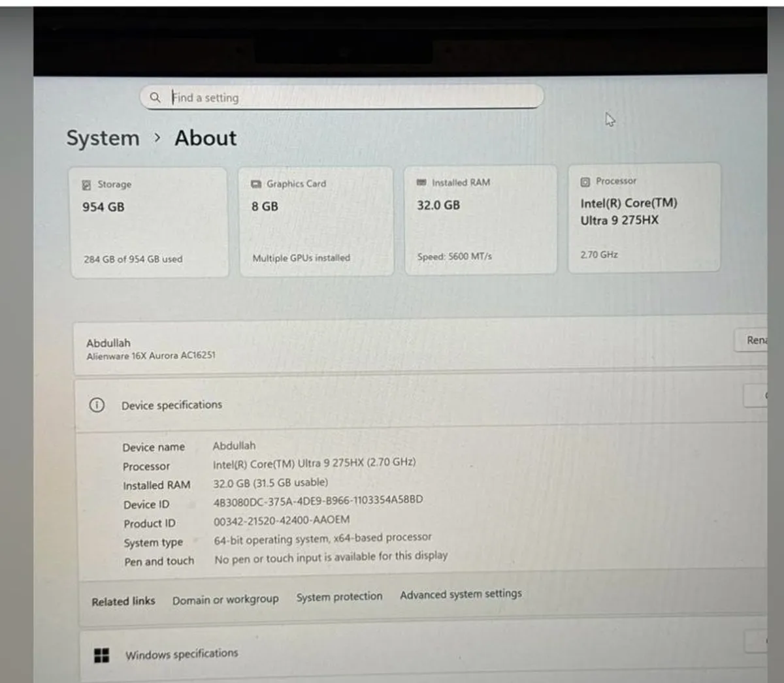Viewport: 784px width, 683px height.
Task: Select the 284 GB of 954 GB used text
Action: [x=133, y=259]
